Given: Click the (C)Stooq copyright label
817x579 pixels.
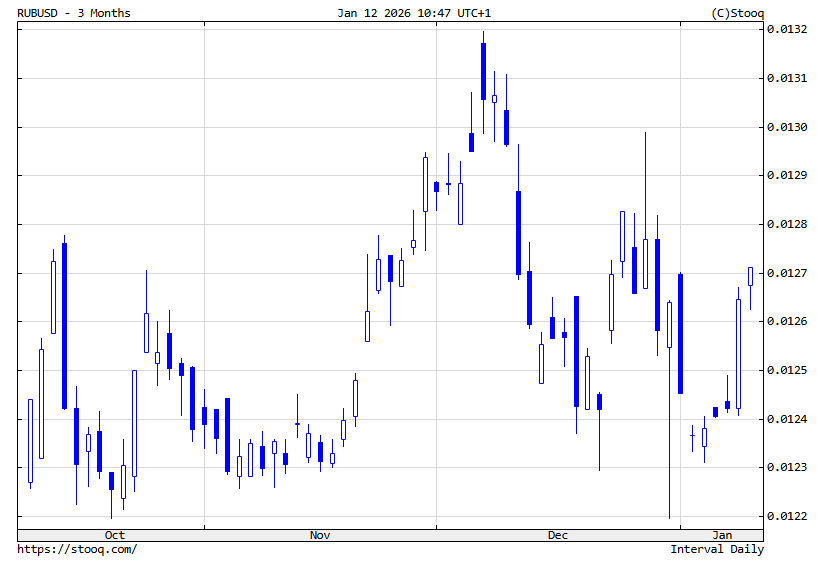Looking at the screenshot, I should (737, 13).
